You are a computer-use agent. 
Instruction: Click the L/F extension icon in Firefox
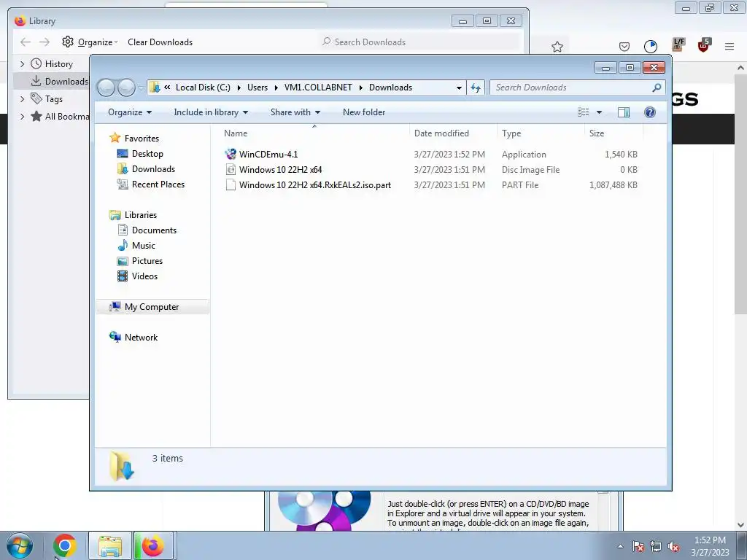click(678, 44)
